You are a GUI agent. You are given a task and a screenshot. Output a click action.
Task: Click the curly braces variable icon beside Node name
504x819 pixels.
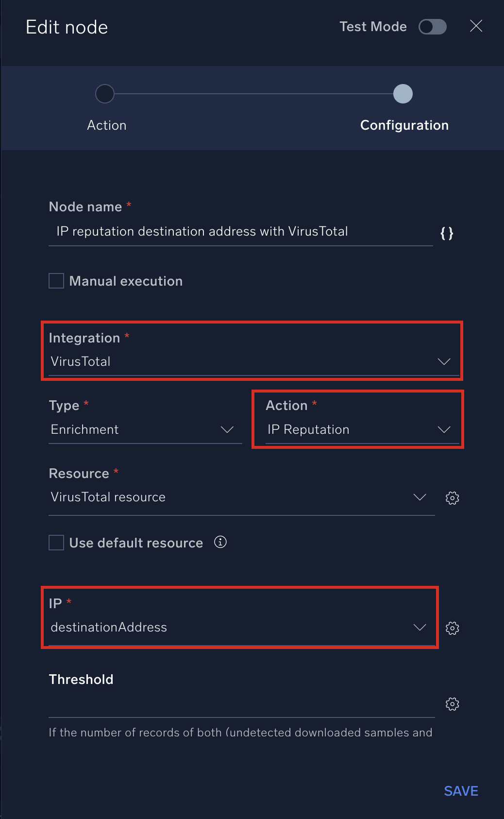click(x=447, y=233)
